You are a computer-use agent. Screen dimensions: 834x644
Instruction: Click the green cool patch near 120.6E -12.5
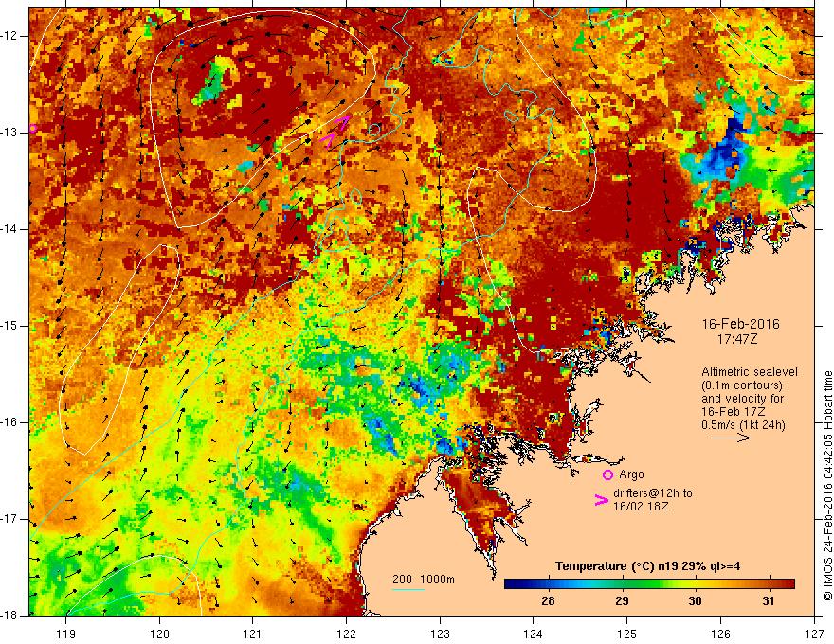click(215, 82)
